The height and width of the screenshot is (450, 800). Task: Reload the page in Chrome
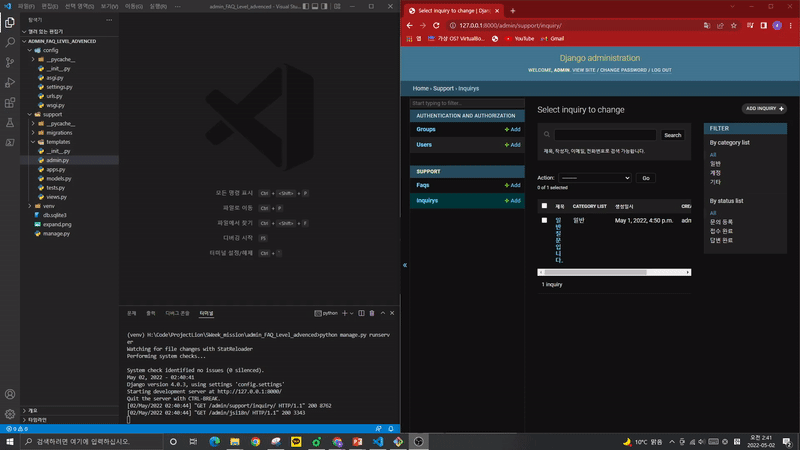[x=436, y=26]
